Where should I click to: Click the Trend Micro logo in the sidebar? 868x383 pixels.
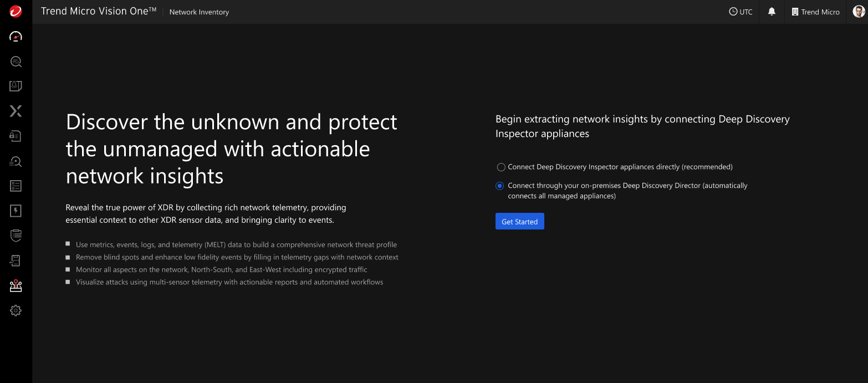[16, 12]
